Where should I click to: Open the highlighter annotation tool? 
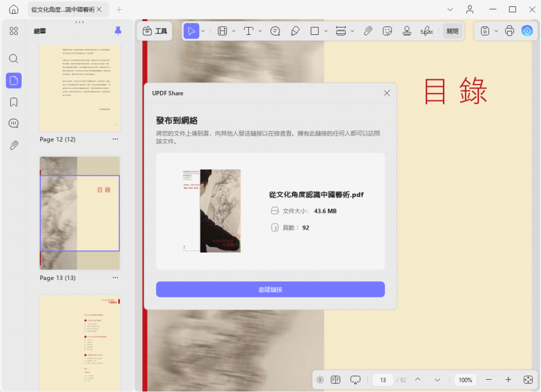pos(296,31)
